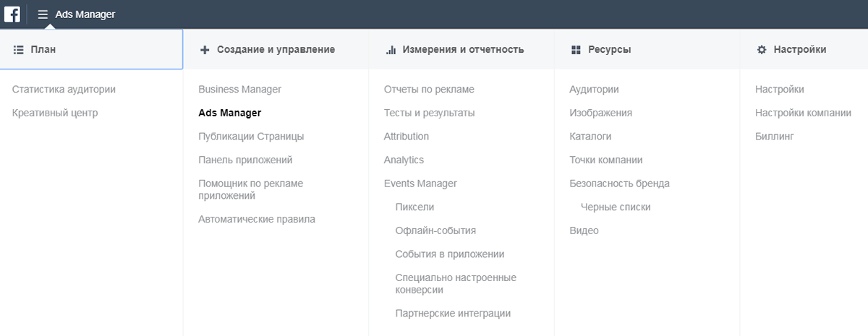868x336 pixels.
Task: Open Черные списки under Безопасность бренда
Action: pos(616,207)
